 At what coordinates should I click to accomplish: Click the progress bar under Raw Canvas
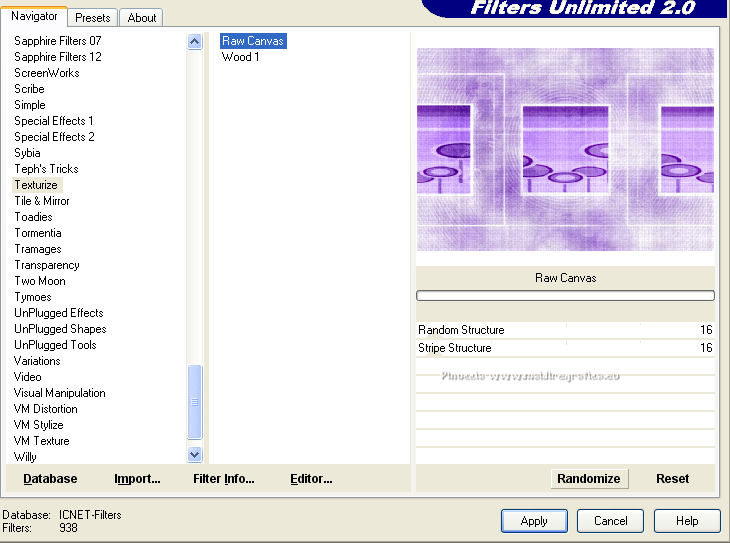pos(565,296)
